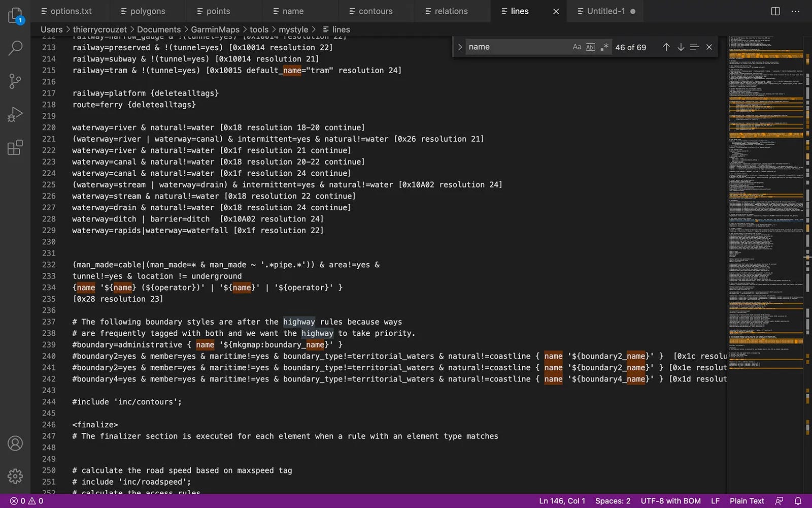Toggle Find in Selection
The image size is (812, 508).
click(x=694, y=47)
